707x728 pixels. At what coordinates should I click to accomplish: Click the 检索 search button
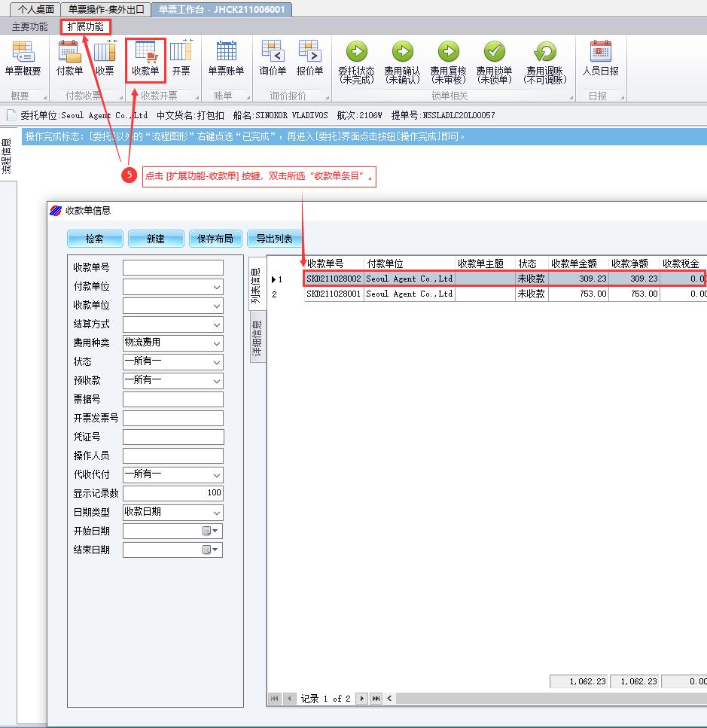coord(95,239)
